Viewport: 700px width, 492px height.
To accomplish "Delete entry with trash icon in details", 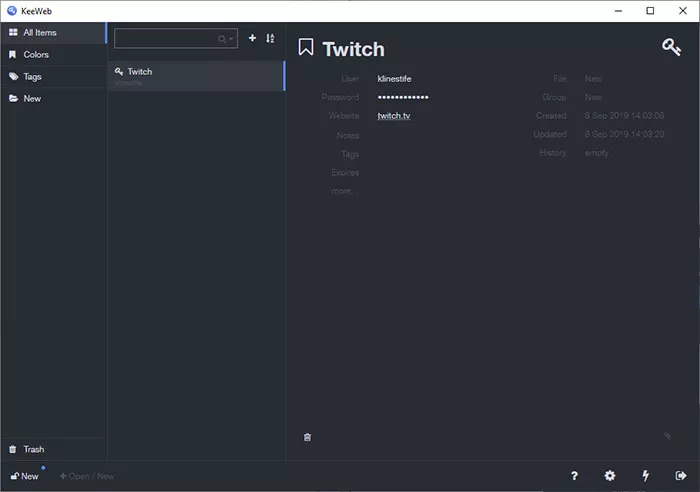I will [x=307, y=437].
